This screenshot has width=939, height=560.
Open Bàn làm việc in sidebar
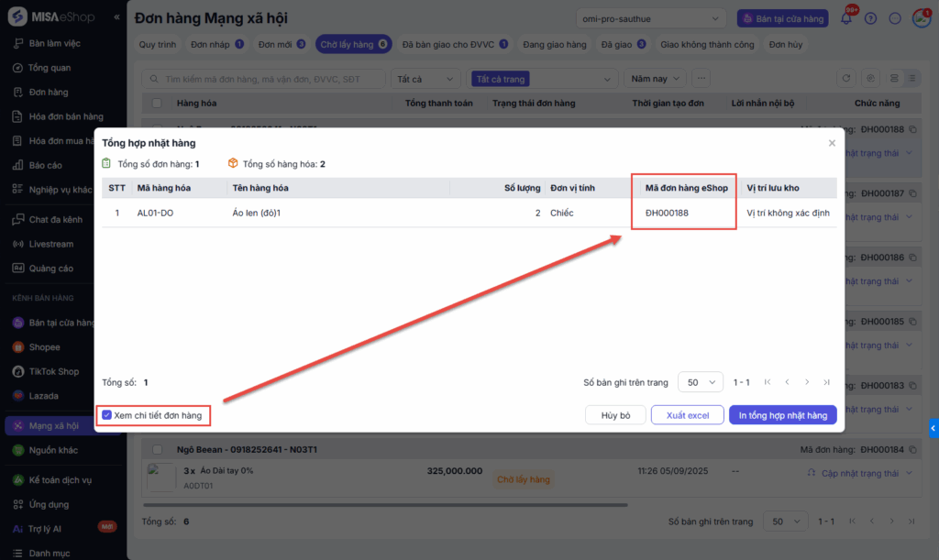[54, 43]
